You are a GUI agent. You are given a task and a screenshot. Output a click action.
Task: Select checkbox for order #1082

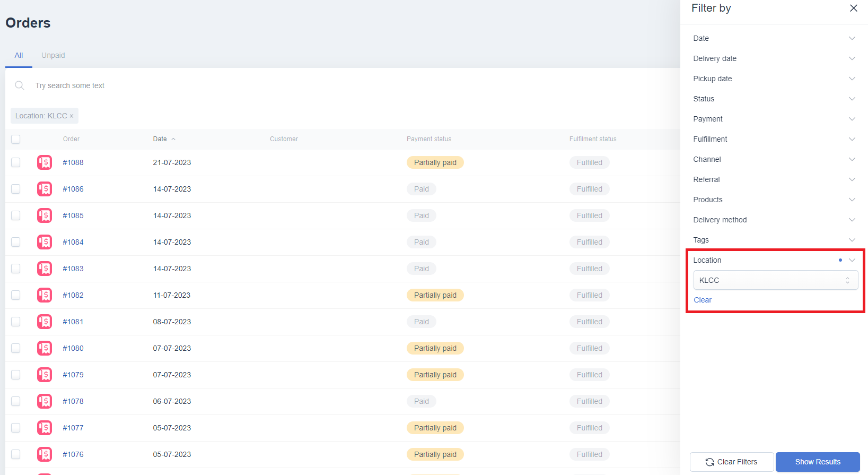point(16,295)
